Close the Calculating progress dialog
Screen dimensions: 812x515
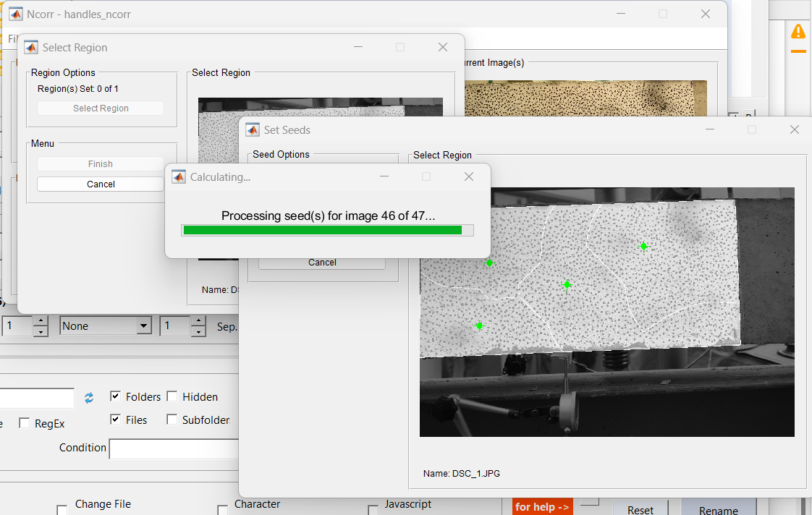coord(468,176)
